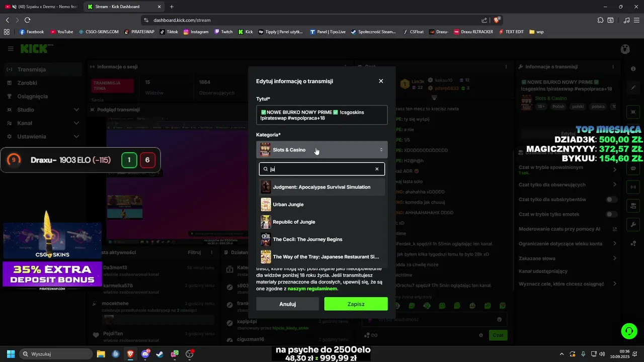This screenshot has height=362, width=644.
Task: Open Discord from the taskbar
Action: [145, 354]
